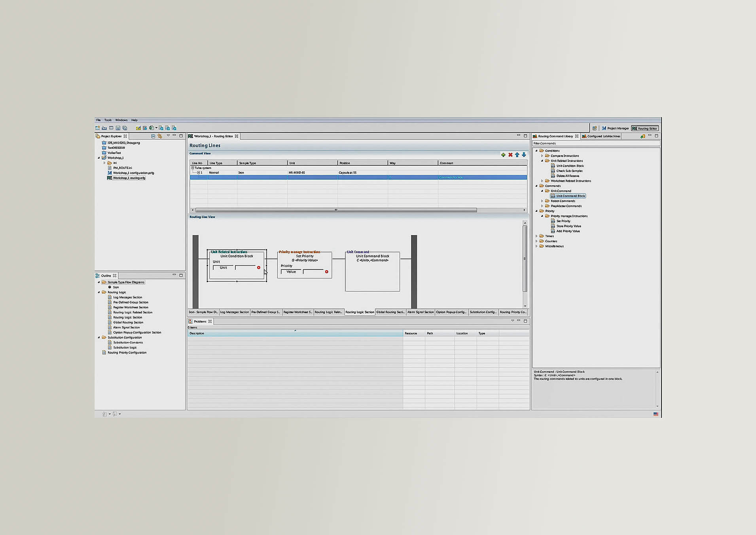
Task: Click the Link with Editor icon in Project Explorer
Action: point(160,136)
